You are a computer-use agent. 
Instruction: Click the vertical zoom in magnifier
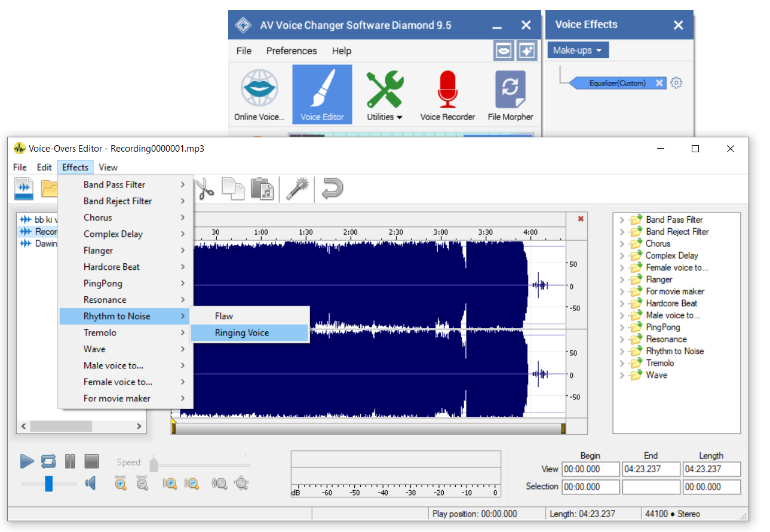(170, 483)
